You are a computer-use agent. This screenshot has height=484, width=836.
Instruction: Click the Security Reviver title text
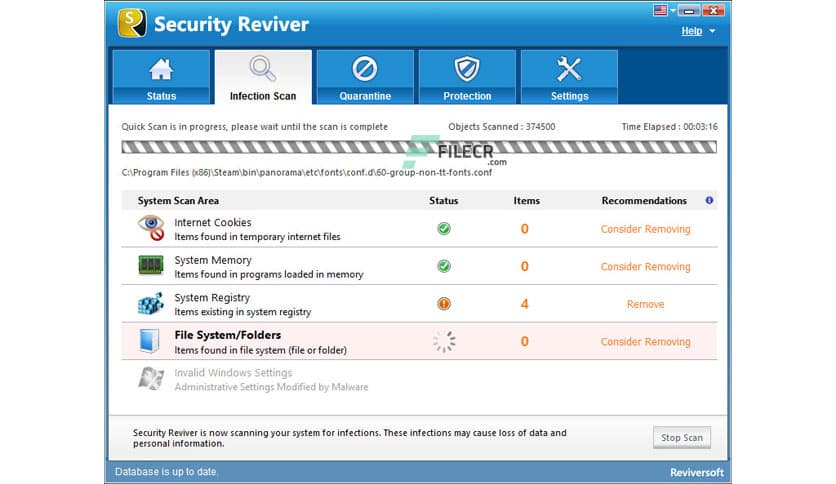coord(231,24)
